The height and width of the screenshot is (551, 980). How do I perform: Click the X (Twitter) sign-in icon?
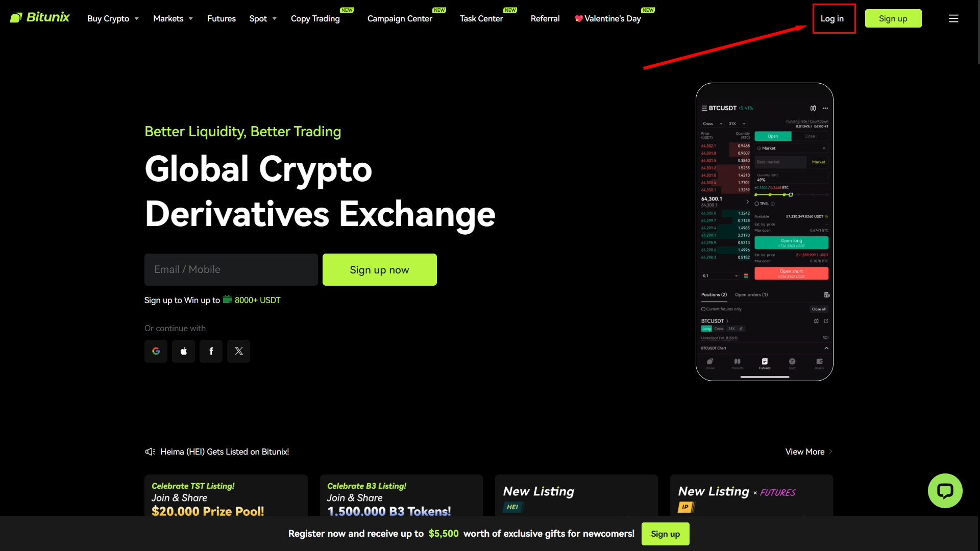coord(239,350)
